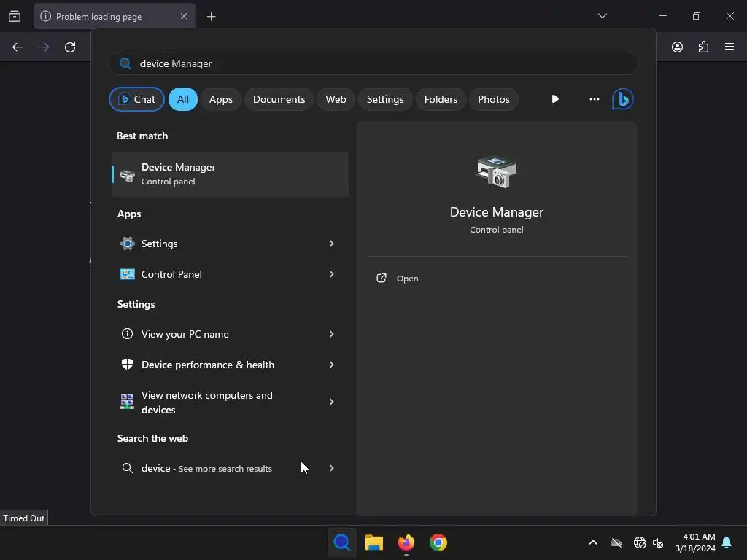Click the shield icon for Device performance & health
The height and width of the screenshot is (560, 747).
127,365
